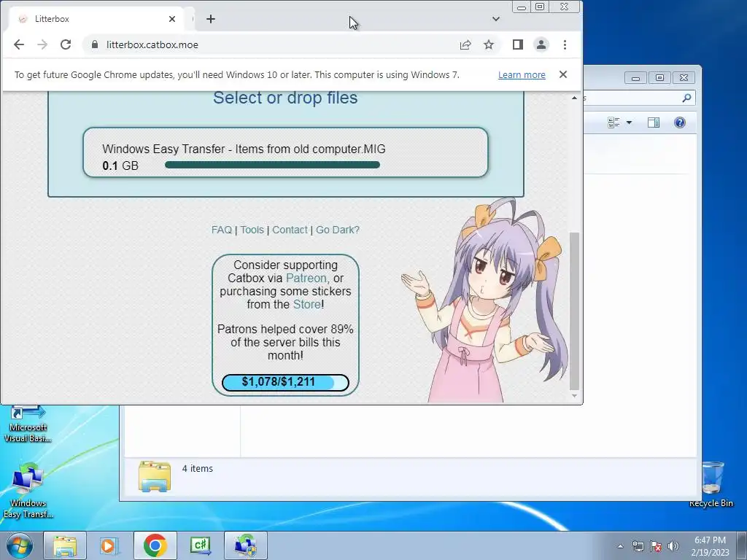Follow the Learn more link
747x560 pixels.
[x=522, y=75]
